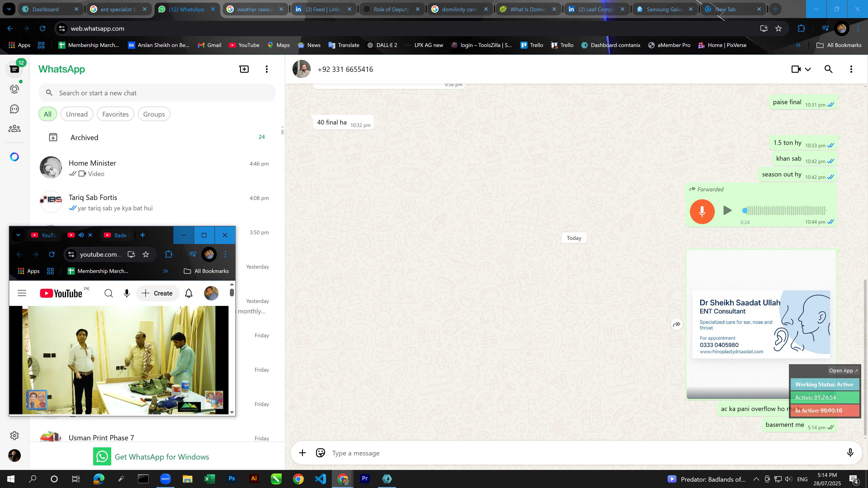Expand hidden bookmarks chevron in main Chrome

coord(798,45)
